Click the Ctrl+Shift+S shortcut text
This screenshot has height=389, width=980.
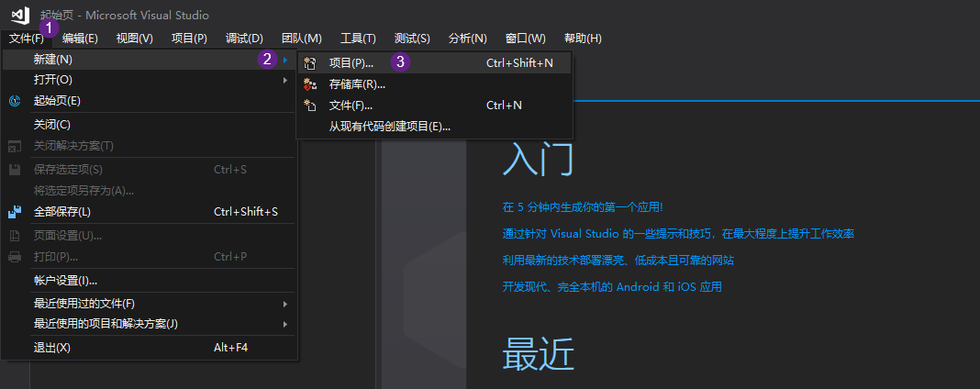(246, 212)
